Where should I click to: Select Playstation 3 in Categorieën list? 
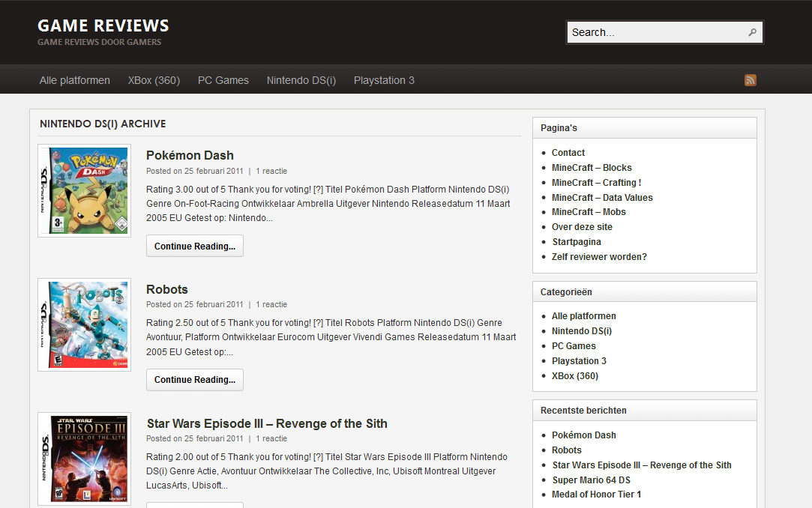579,361
